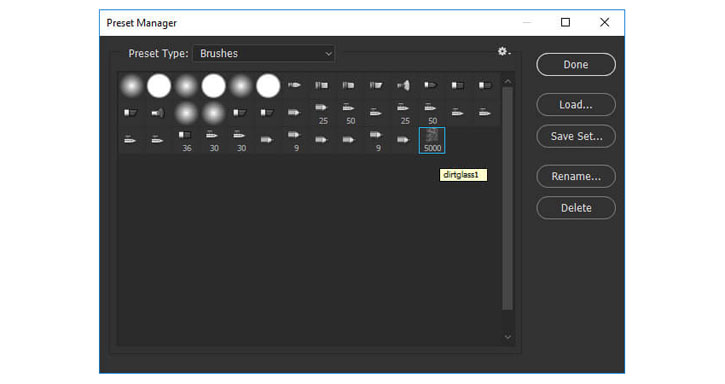Viewport: 725px width, 384px height.
Task: Click the Load... button
Action: point(576,105)
